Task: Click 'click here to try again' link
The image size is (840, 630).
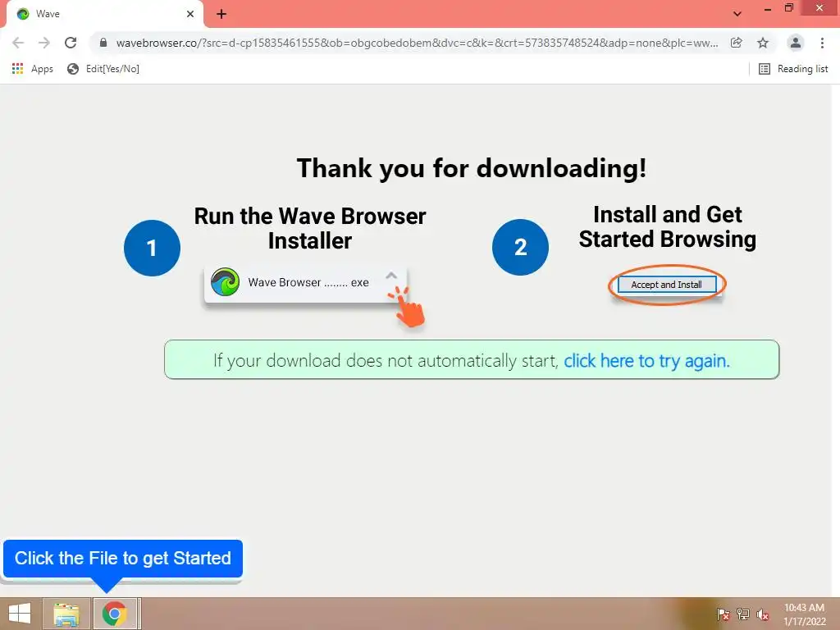Action: 646,361
